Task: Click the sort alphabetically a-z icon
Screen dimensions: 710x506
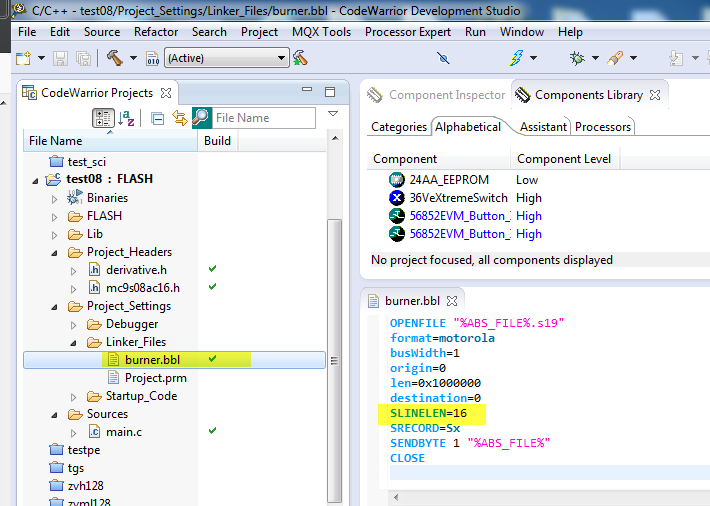Action: tap(126, 118)
